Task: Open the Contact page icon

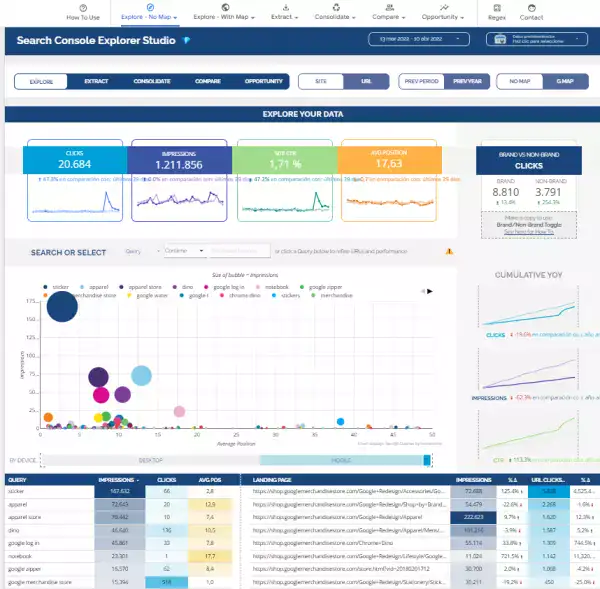Action: 532,8
